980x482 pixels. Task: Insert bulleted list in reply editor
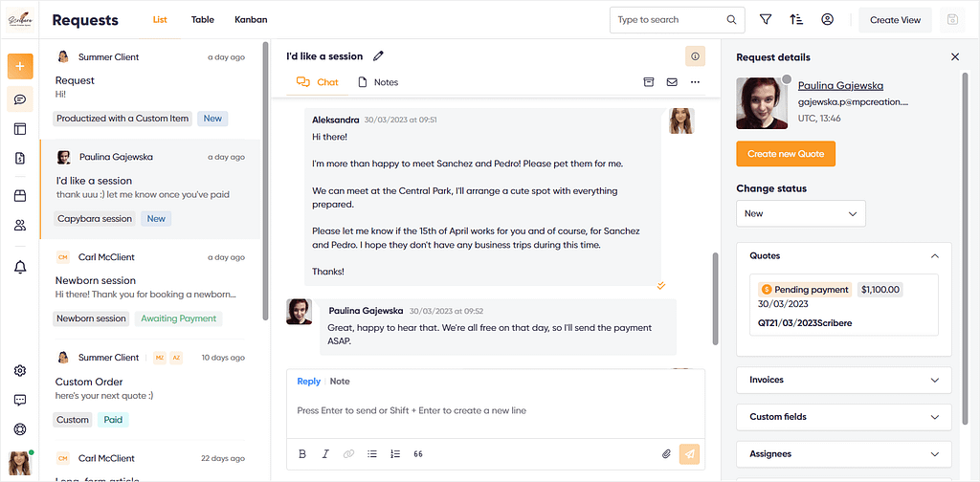point(372,454)
